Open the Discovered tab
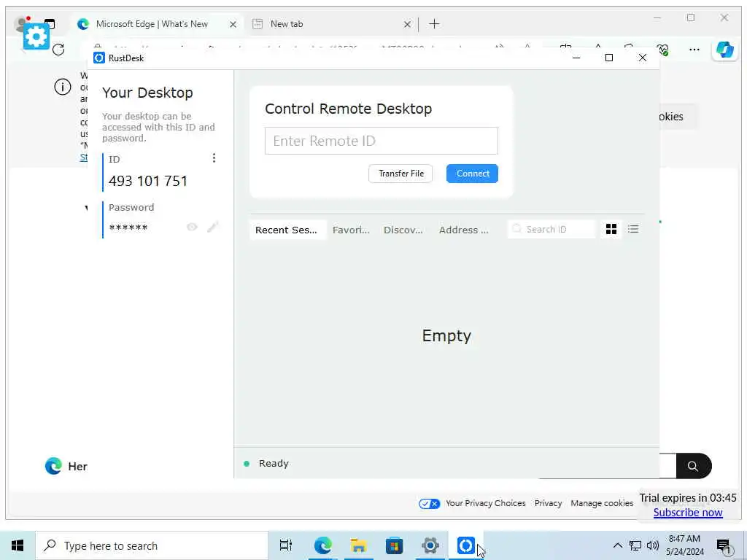The width and height of the screenshot is (747, 560). coord(403,230)
